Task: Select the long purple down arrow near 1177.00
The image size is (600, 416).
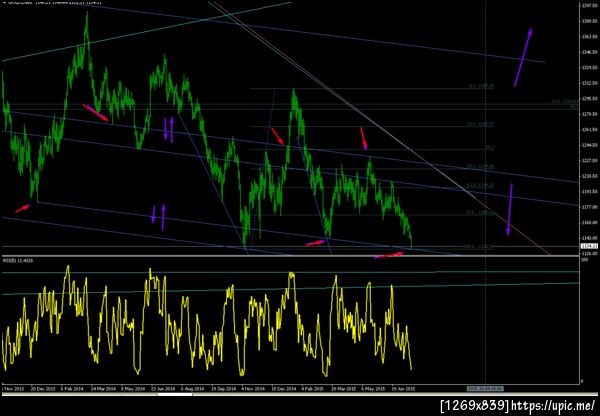Action: pyautogui.click(x=510, y=209)
